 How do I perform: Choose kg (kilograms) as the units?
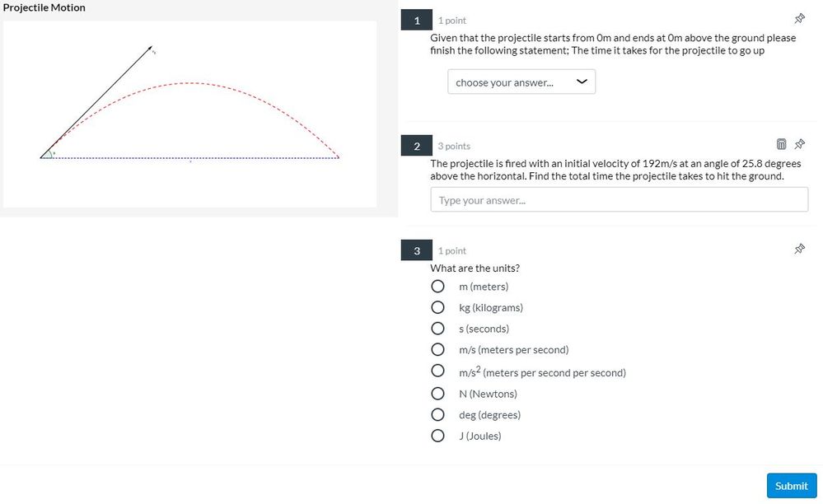pyautogui.click(x=438, y=308)
